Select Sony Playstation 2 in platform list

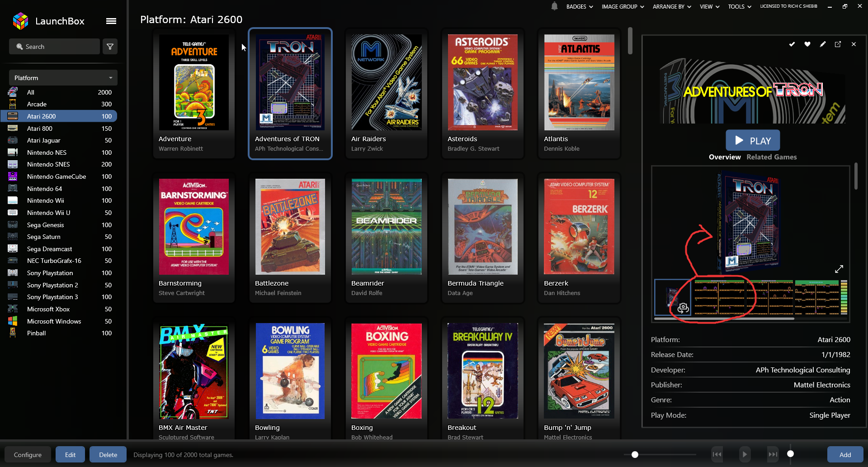click(59, 285)
